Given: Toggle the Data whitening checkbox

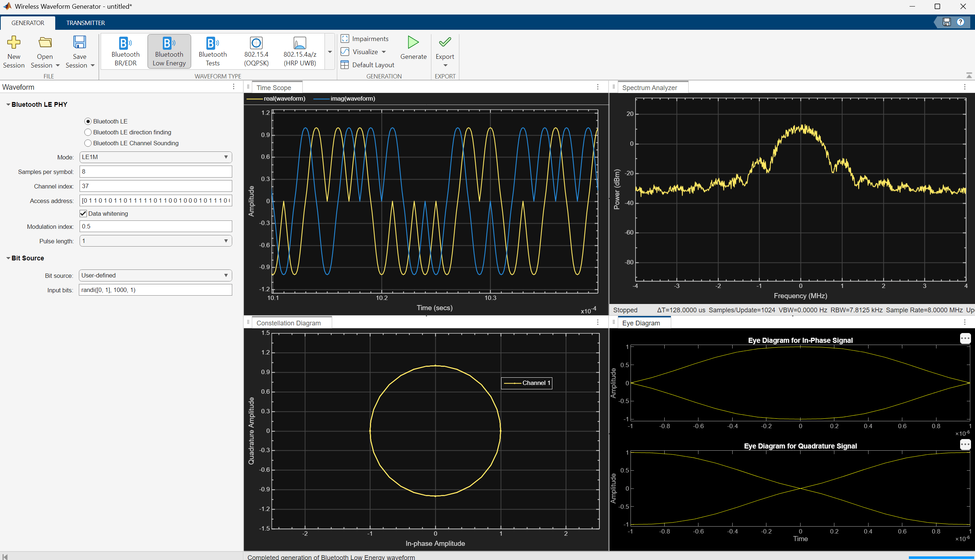Looking at the screenshot, I should 83,214.
